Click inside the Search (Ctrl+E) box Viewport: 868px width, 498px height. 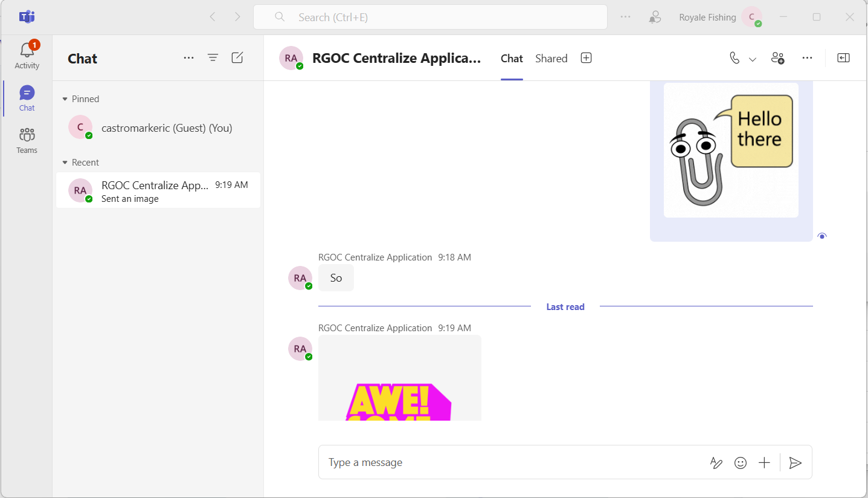point(430,17)
